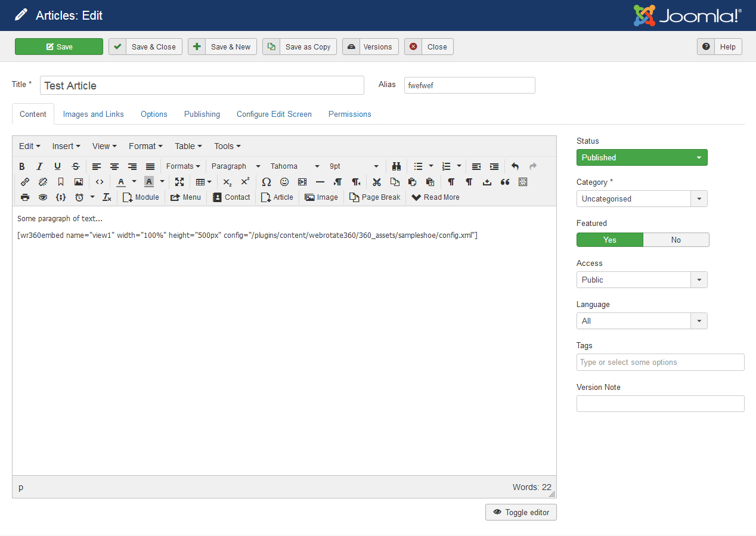Insert an anchor bookmark

(61, 182)
